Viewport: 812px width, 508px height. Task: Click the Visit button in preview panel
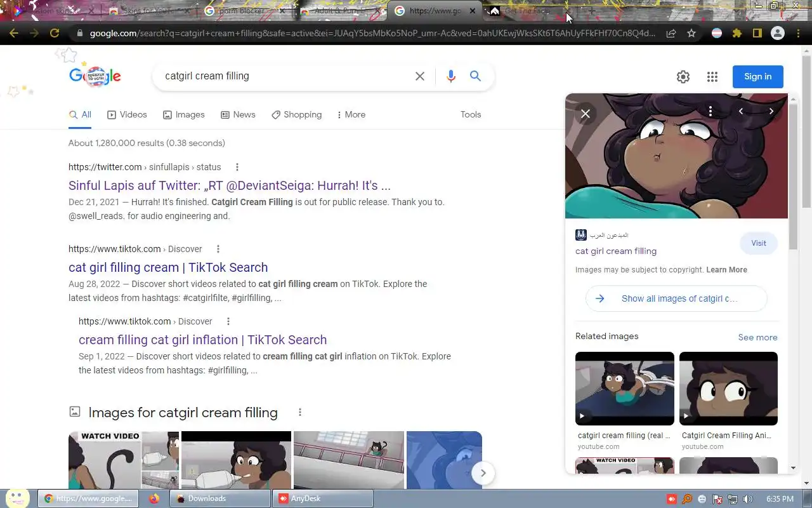(x=759, y=243)
